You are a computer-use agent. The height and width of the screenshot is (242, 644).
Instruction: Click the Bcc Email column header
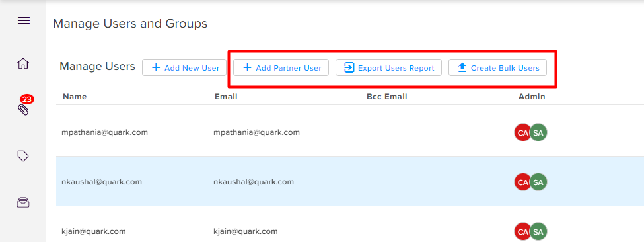[387, 97]
